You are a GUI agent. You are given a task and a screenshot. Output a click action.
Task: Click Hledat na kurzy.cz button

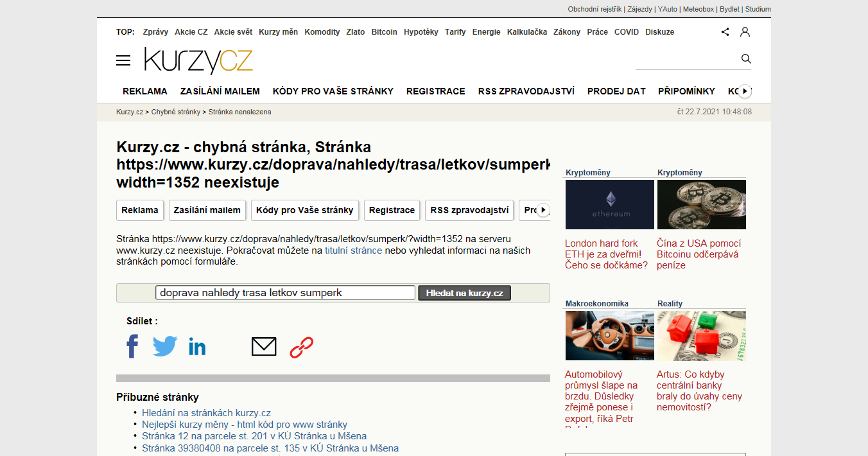point(465,293)
